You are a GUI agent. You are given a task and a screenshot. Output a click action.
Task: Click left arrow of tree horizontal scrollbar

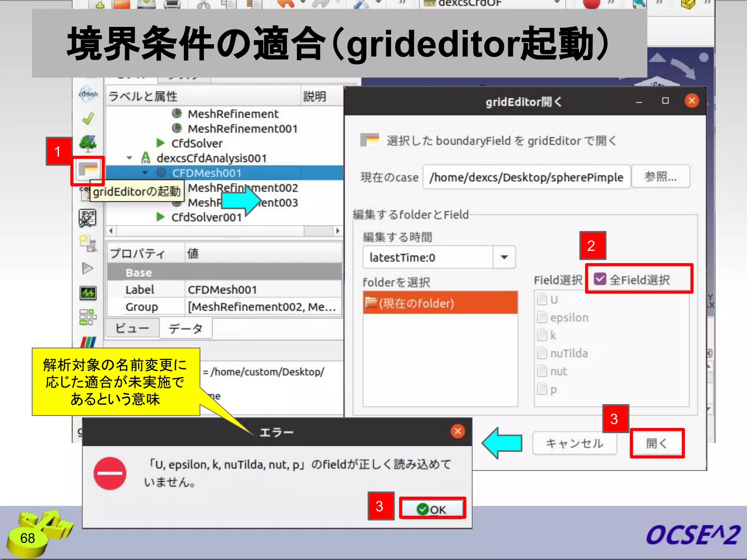111,231
